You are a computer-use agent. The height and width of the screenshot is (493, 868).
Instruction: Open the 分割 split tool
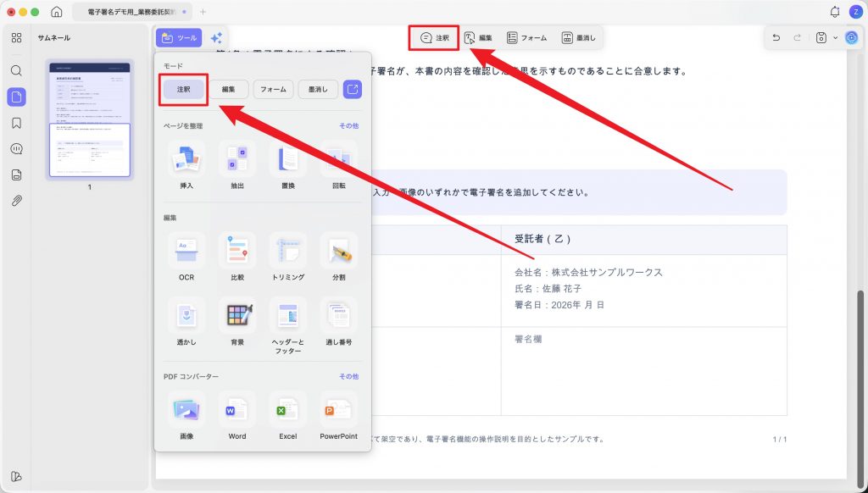coord(339,257)
